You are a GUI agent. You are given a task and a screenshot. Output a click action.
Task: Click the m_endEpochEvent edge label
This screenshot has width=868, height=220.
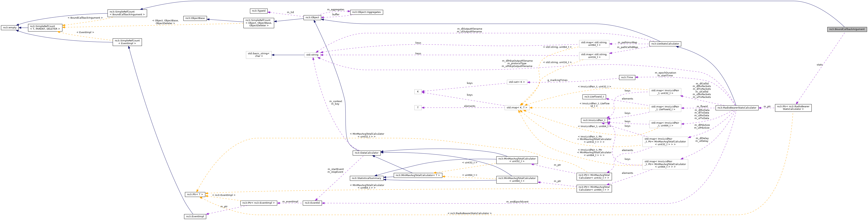[517, 202]
